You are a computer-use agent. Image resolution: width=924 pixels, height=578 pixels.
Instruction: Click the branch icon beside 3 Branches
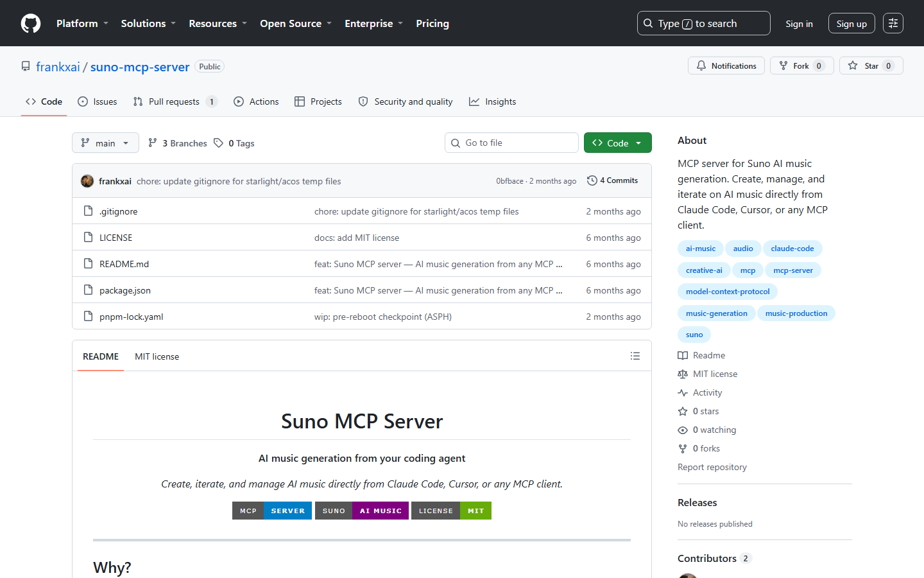pos(152,143)
